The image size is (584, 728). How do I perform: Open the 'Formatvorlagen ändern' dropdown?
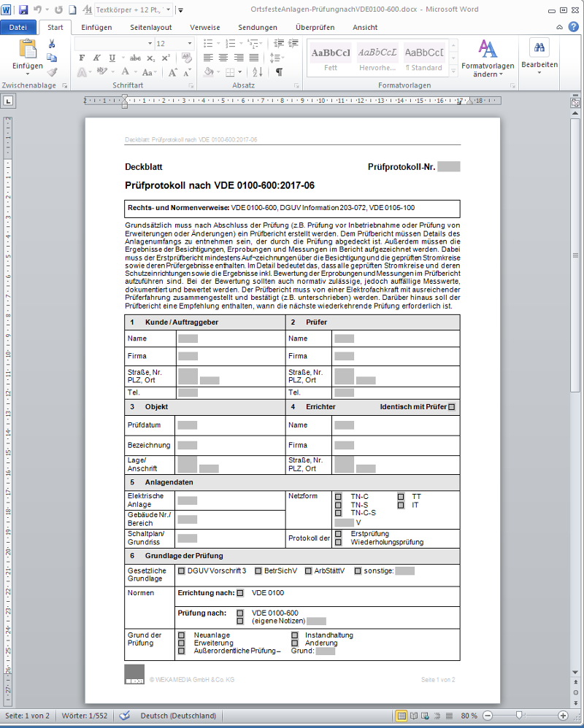(488, 58)
